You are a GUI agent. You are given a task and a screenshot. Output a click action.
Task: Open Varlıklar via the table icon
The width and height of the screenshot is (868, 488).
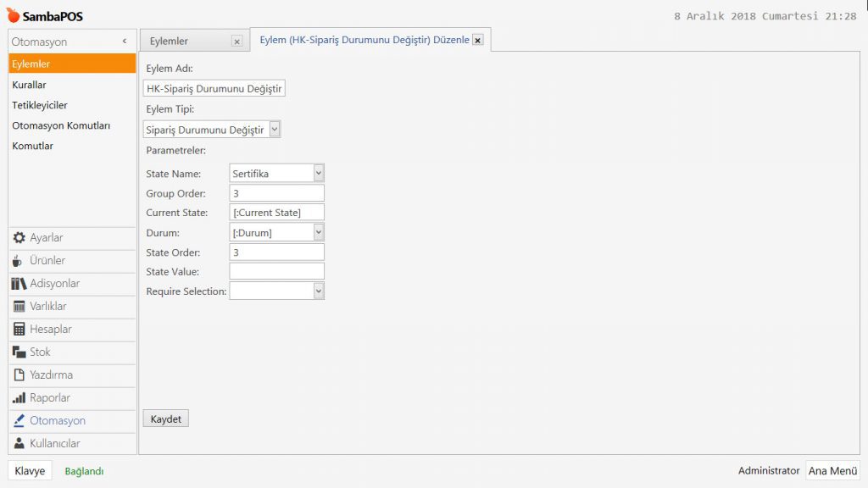click(x=19, y=307)
